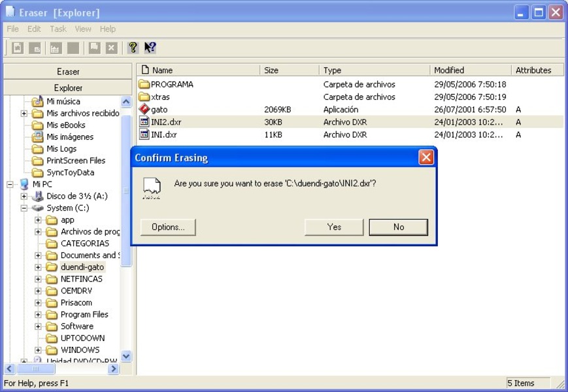Select the PROGRAMA folder icon

coord(144,84)
